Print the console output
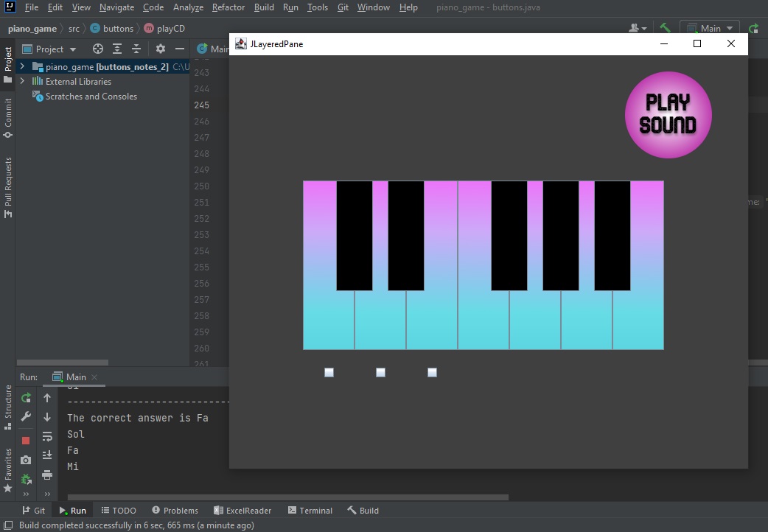Image resolution: width=768 pixels, height=532 pixels. tap(47, 475)
